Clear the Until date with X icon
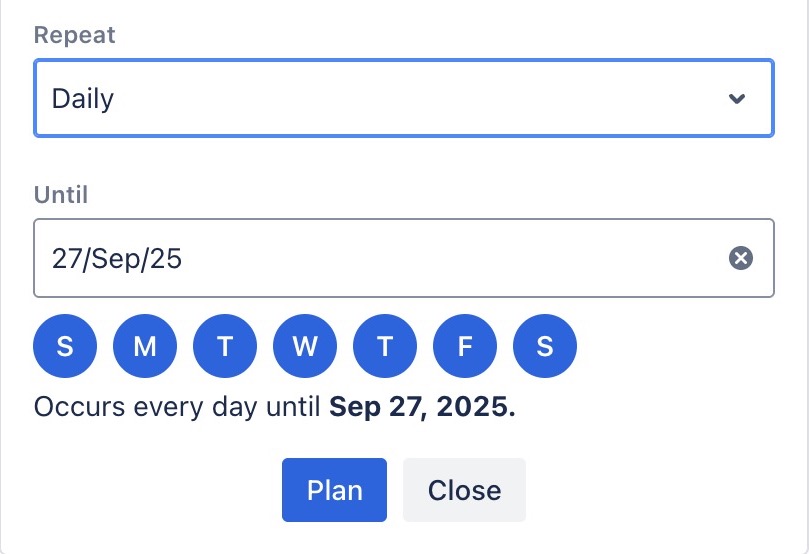Screen dimensions: 809x554 coord(740,259)
